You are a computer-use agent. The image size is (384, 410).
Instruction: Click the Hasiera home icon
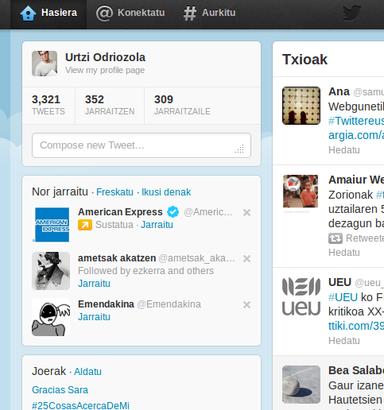pyautogui.click(x=28, y=13)
